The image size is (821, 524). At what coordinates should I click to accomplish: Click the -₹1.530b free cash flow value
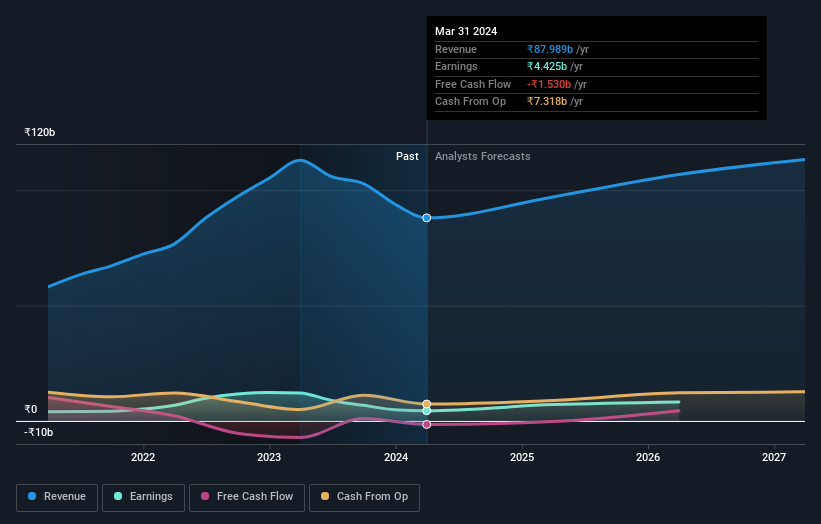[x=549, y=84]
